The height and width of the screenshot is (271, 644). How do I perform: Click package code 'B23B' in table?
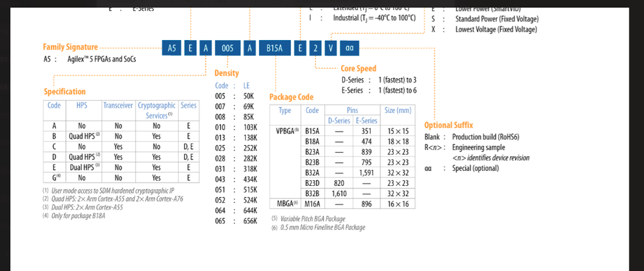(313, 162)
